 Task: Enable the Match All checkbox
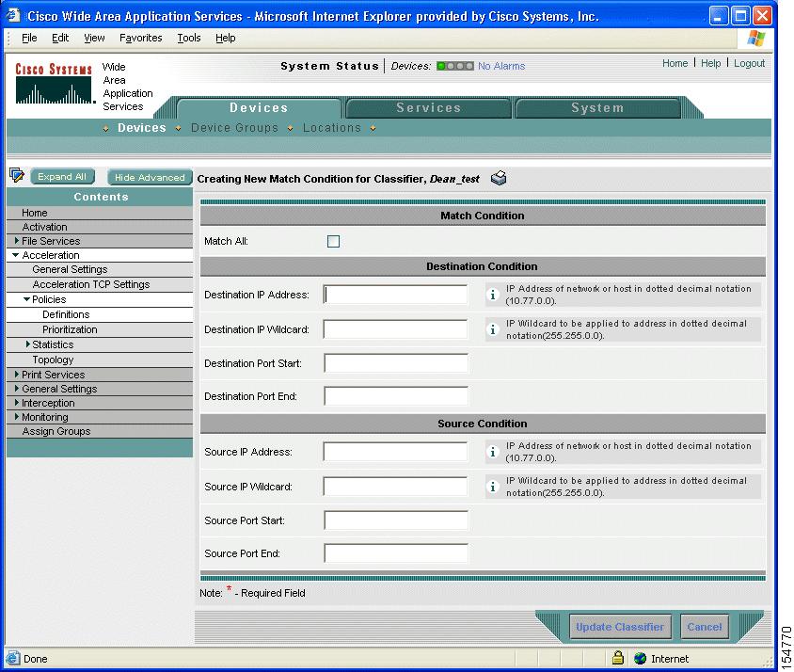coord(333,241)
